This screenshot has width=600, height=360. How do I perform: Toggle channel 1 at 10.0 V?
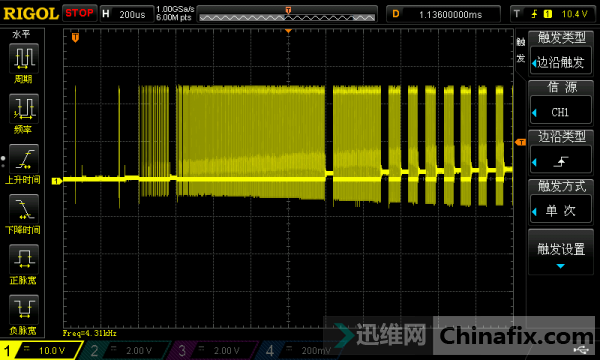coord(40,350)
